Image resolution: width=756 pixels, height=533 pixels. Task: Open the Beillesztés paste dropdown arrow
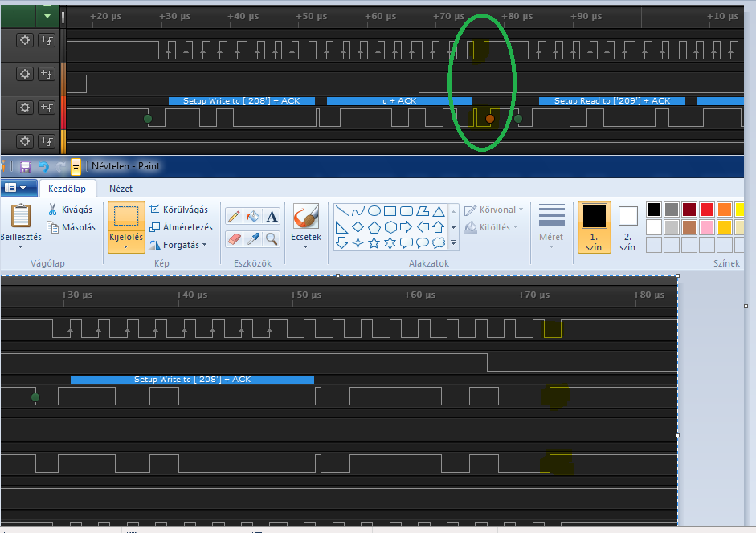[x=21, y=246]
